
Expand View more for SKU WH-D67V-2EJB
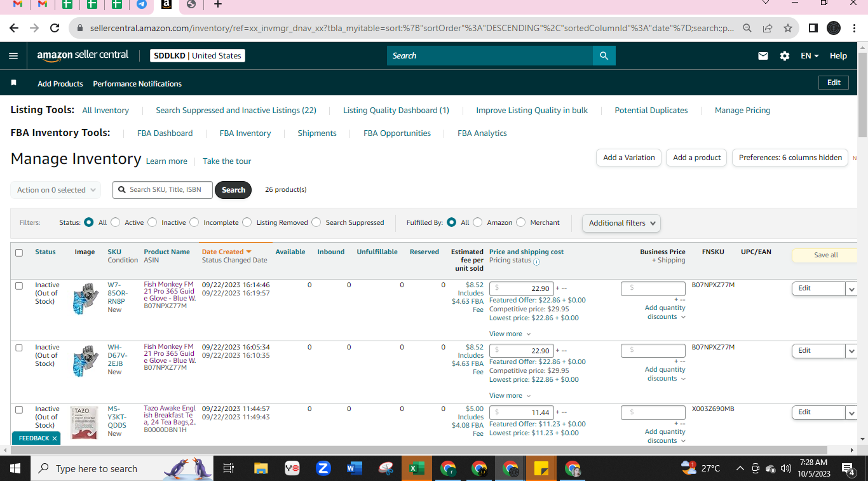pos(510,395)
